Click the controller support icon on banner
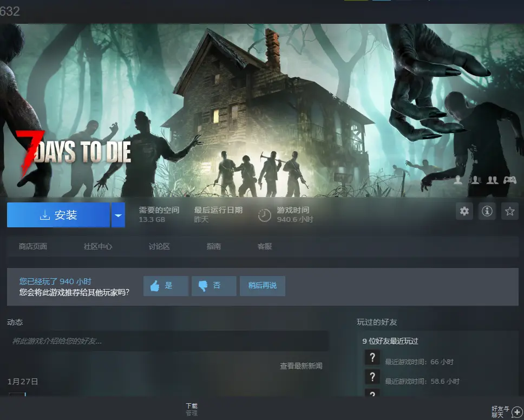The height and width of the screenshot is (420, 524). pyautogui.click(x=509, y=180)
